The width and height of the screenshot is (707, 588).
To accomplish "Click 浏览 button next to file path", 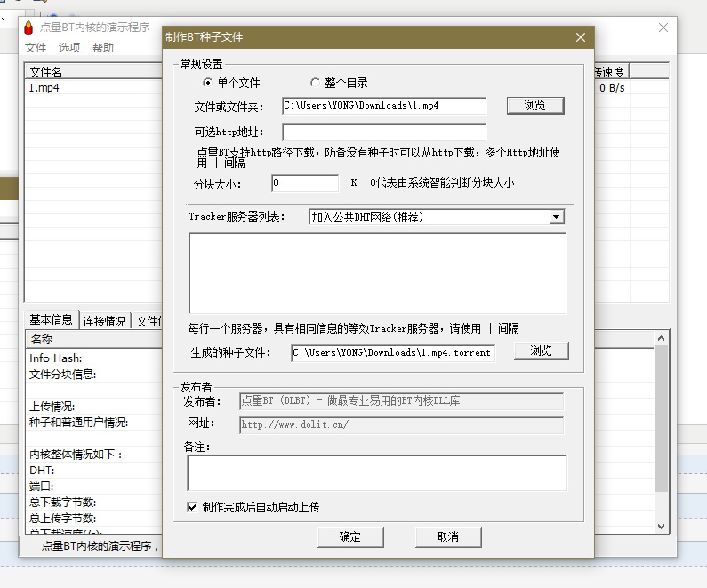I will click(x=535, y=106).
